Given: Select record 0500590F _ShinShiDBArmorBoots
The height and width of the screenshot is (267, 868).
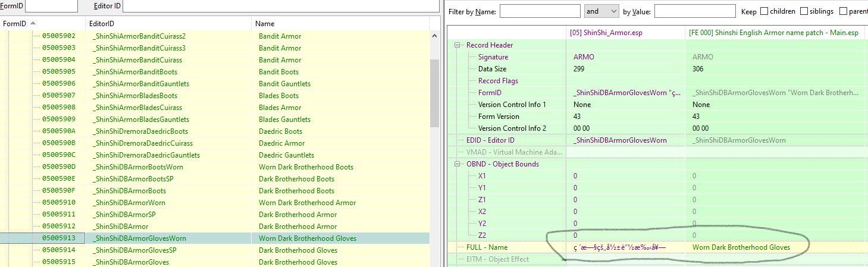Looking at the screenshot, I should [x=214, y=191].
